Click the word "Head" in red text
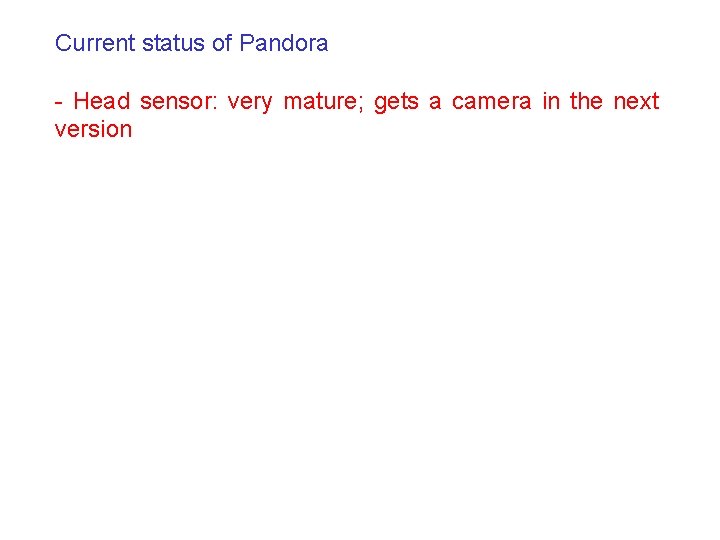This screenshot has width=720, height=540. point(102,102)
